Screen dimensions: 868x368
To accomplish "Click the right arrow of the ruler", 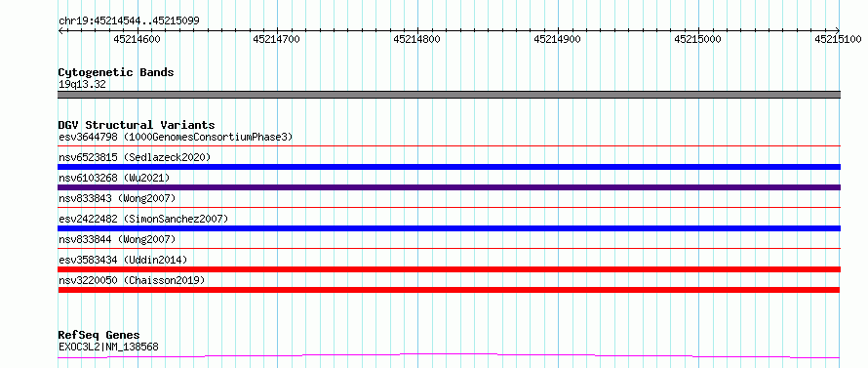I will click(x=838, y=31).
